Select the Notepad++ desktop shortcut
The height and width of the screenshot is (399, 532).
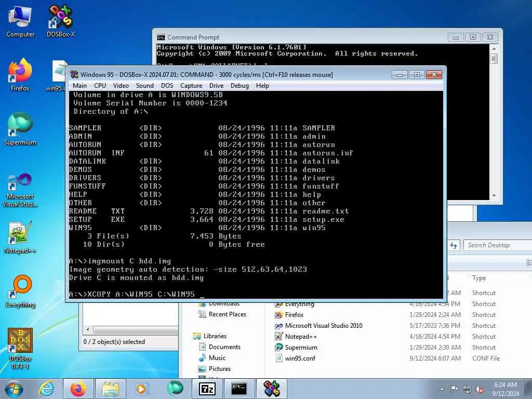20,237
